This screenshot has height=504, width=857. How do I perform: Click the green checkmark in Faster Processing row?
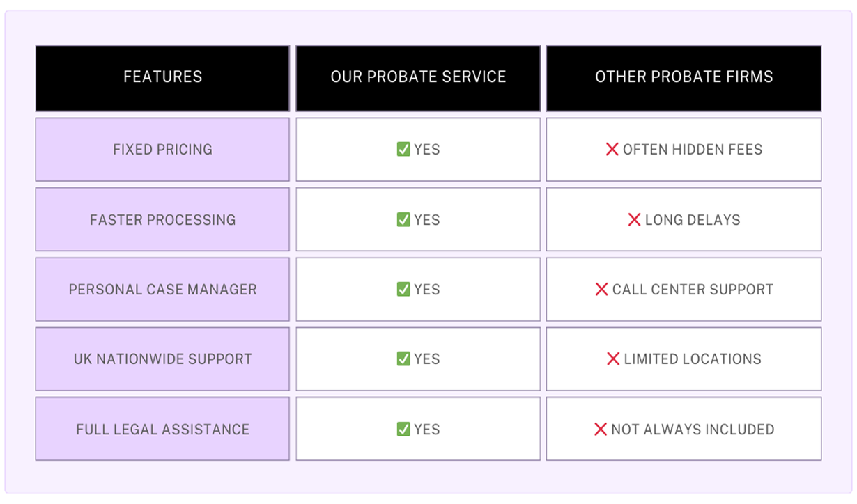click(x=403, y=219)
